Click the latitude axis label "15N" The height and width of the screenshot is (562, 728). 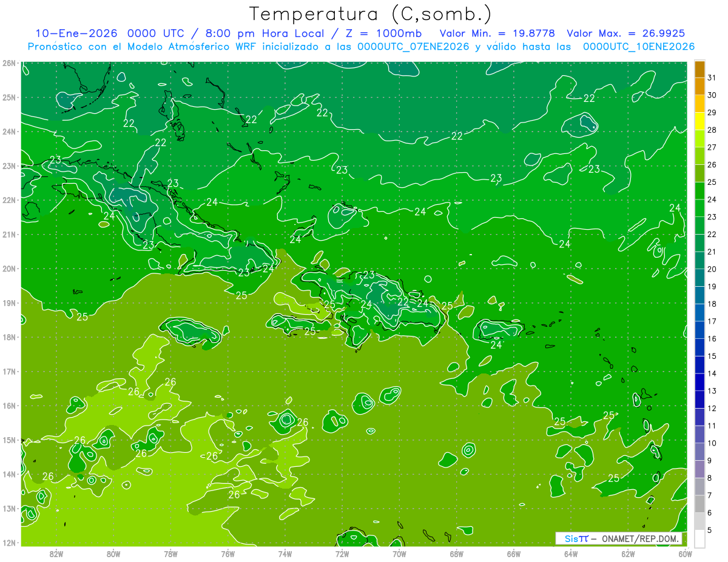(x=9, y=440)
